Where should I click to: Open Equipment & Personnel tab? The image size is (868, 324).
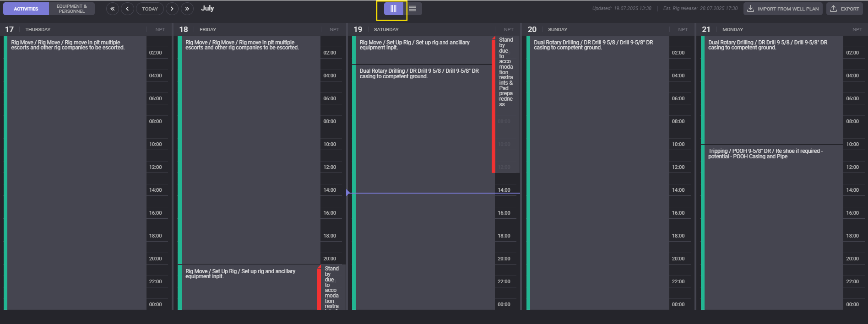point(72,9)
